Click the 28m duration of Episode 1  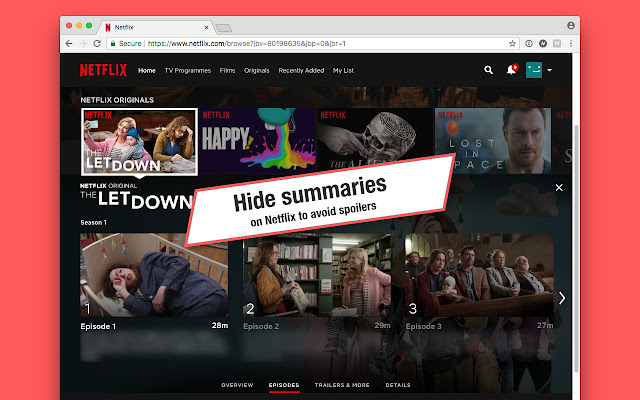(220, 325)
